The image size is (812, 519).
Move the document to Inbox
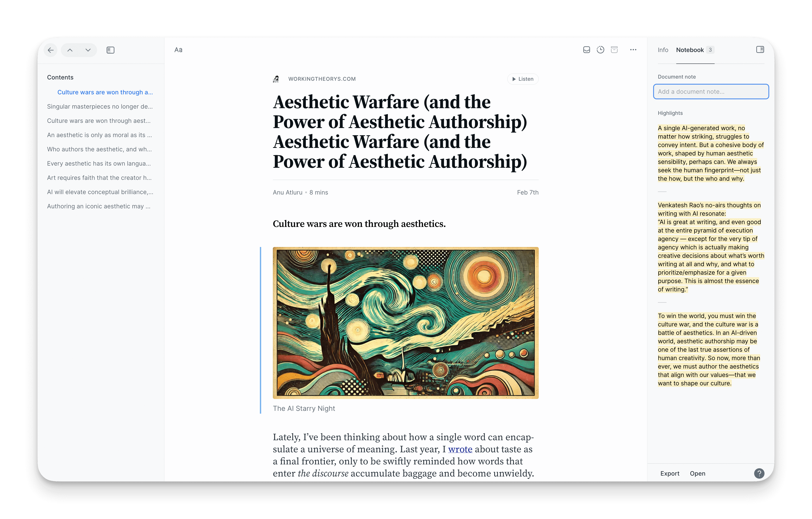(x=587, y=50)
